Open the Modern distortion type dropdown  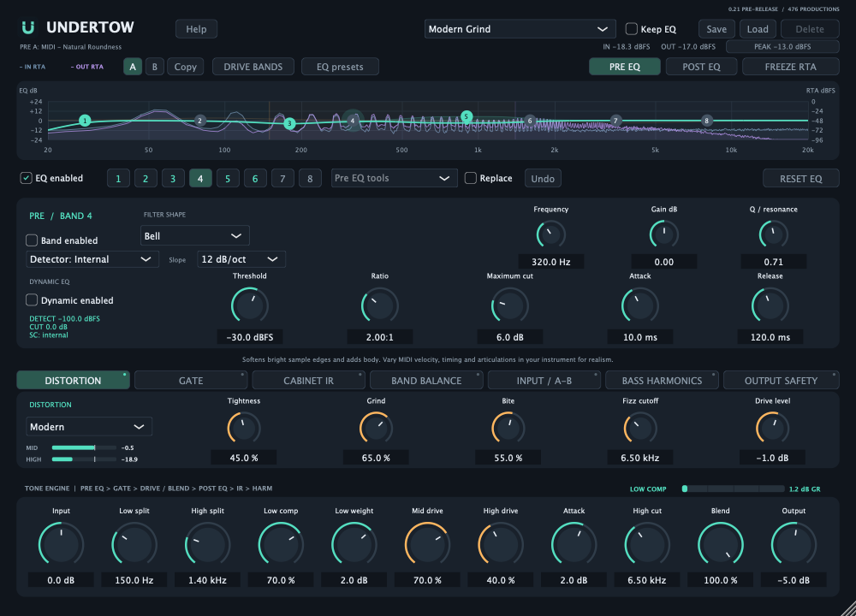(x=89, y=427)
